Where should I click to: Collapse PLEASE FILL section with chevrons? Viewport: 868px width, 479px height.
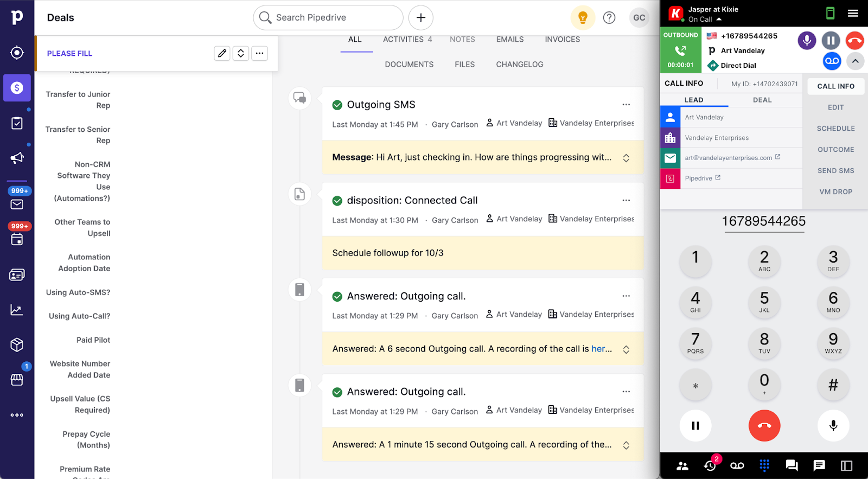(241, 53)
